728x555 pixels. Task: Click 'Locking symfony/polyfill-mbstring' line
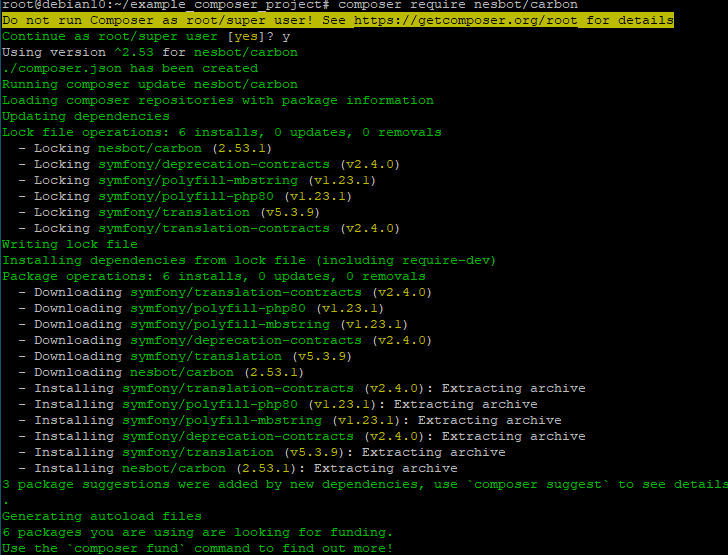click(197, 181)
